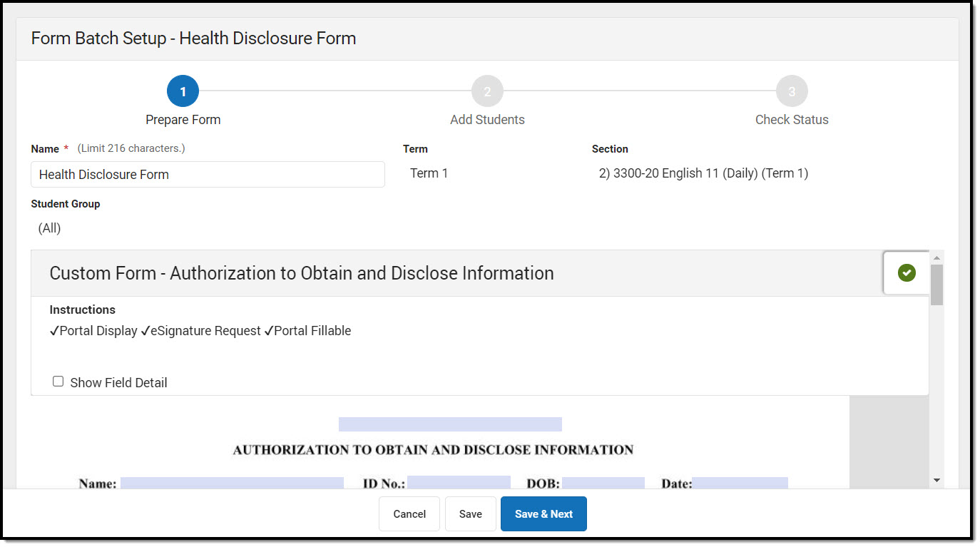
Task: Click the green checkmark status icon
Action: pyautogui.click(x=906, y=272)
